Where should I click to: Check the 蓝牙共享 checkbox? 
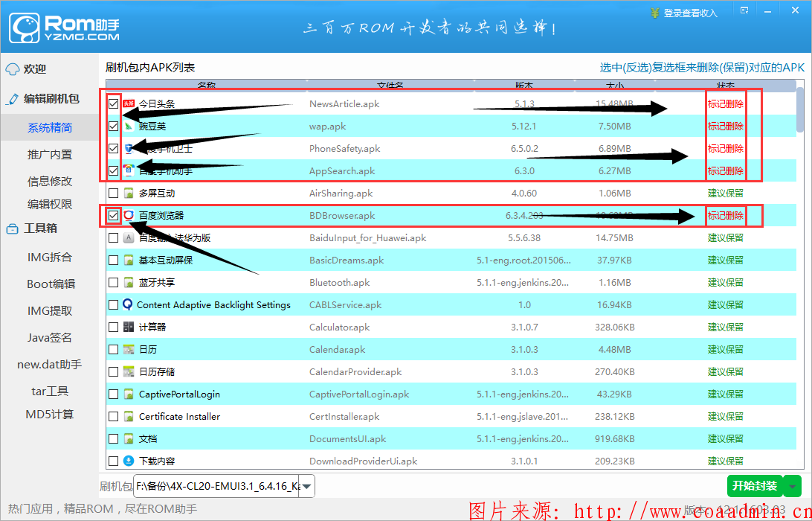coord(114,282)
